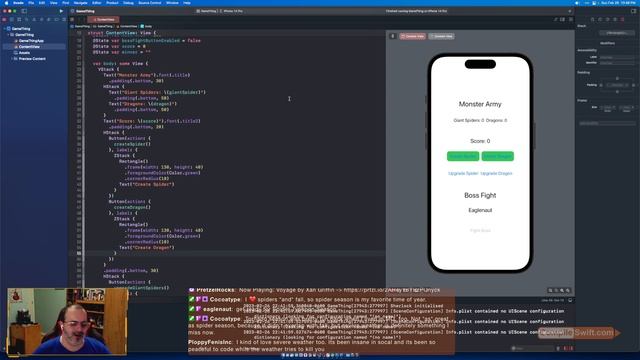This screenshot has height=360, width=640.
Task: Click the accessibility Label input field
Action: coord(617,57)
